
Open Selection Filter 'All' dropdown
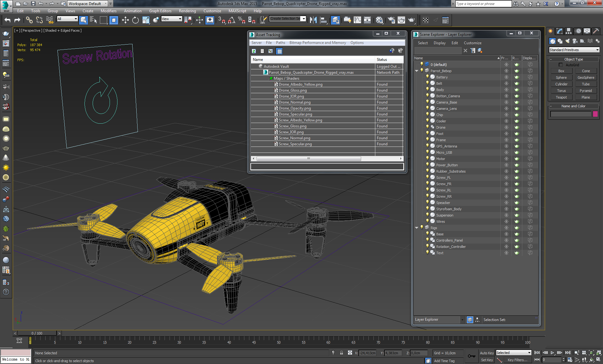[68, 19]
